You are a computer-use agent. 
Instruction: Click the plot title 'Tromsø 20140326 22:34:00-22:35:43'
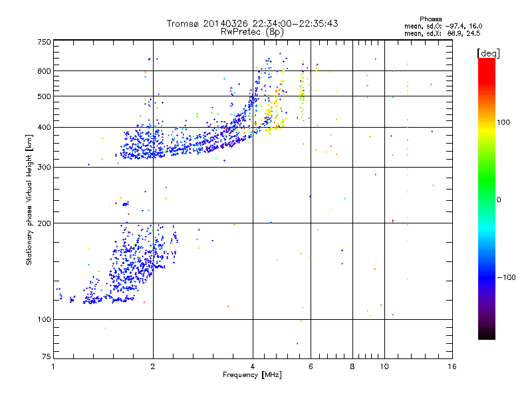253,23
